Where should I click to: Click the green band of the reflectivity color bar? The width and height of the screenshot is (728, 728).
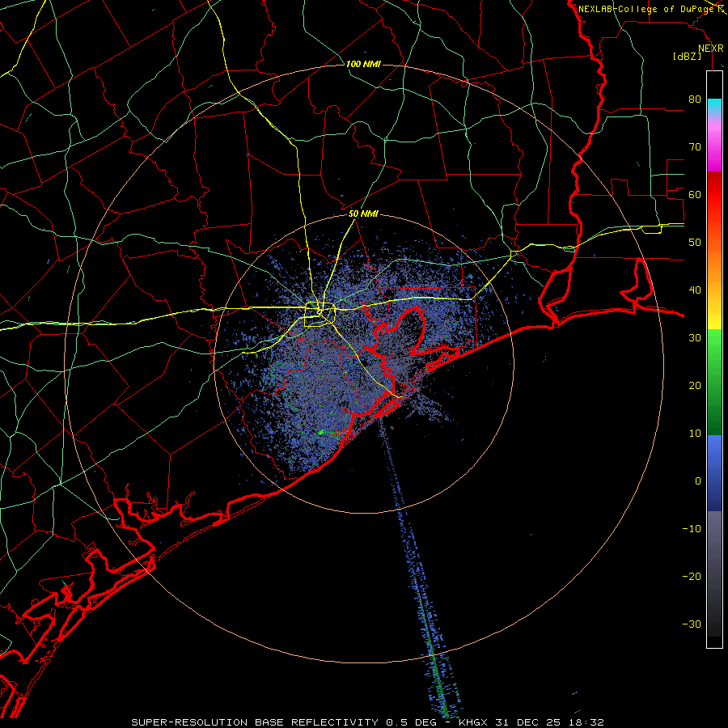click(714, 382)
